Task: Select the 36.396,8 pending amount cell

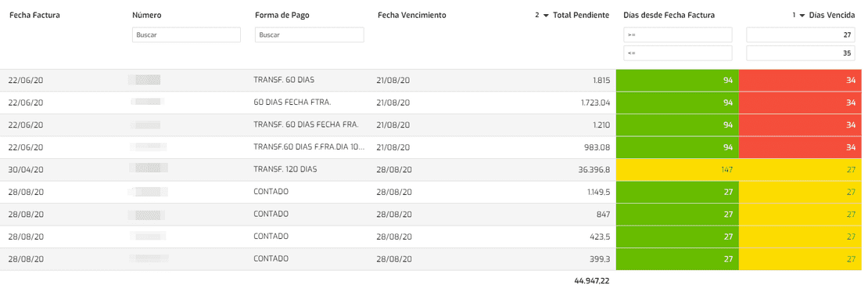Action: click(x=592, y=170)
